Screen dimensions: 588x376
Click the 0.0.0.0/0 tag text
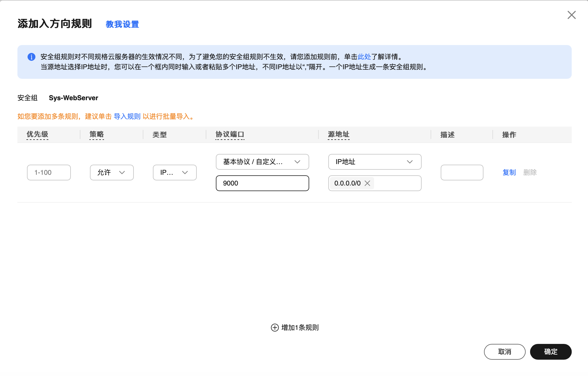coord(347,183)
